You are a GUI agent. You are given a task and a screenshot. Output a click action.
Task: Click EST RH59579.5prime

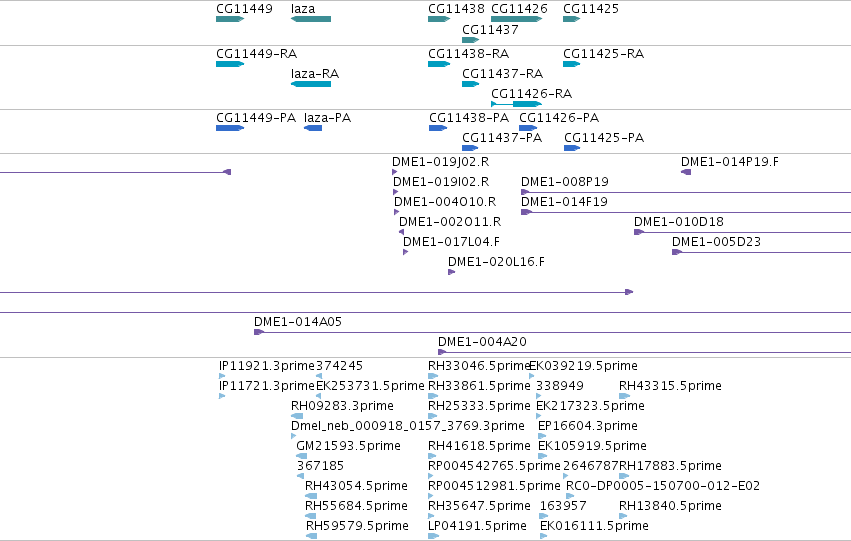(x=357, y=526)
